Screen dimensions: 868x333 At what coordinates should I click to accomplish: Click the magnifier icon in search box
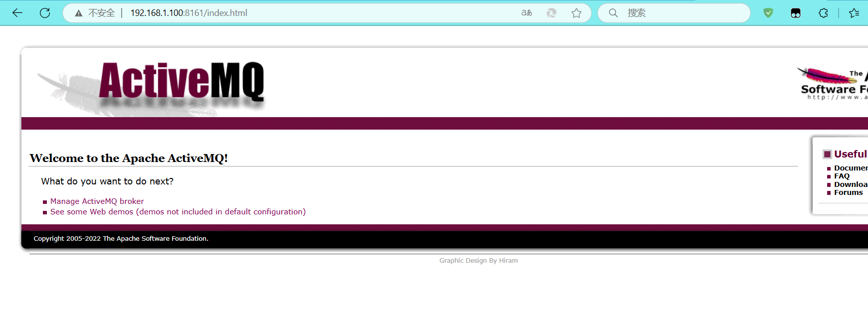pos(613,13)
